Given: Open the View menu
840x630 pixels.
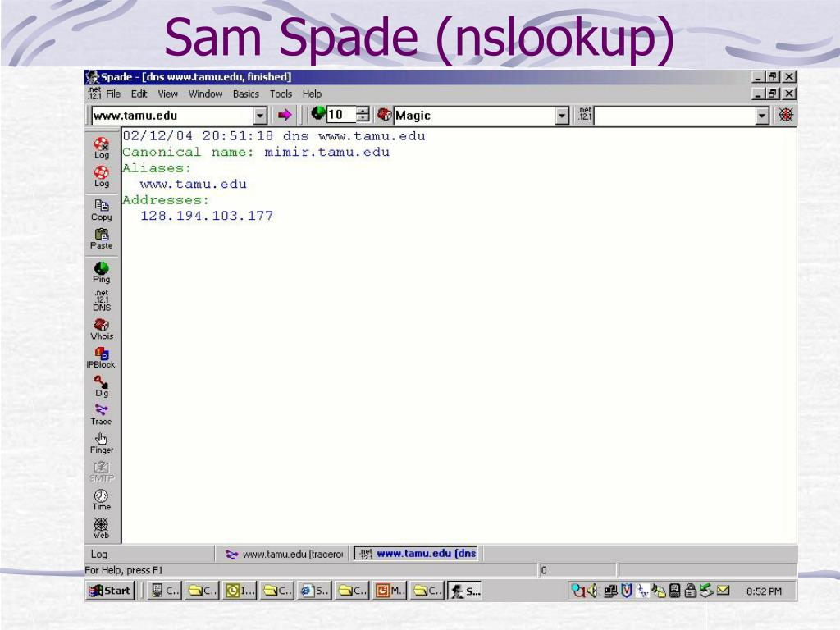Looking at the screenshot, I should point(167,94).
